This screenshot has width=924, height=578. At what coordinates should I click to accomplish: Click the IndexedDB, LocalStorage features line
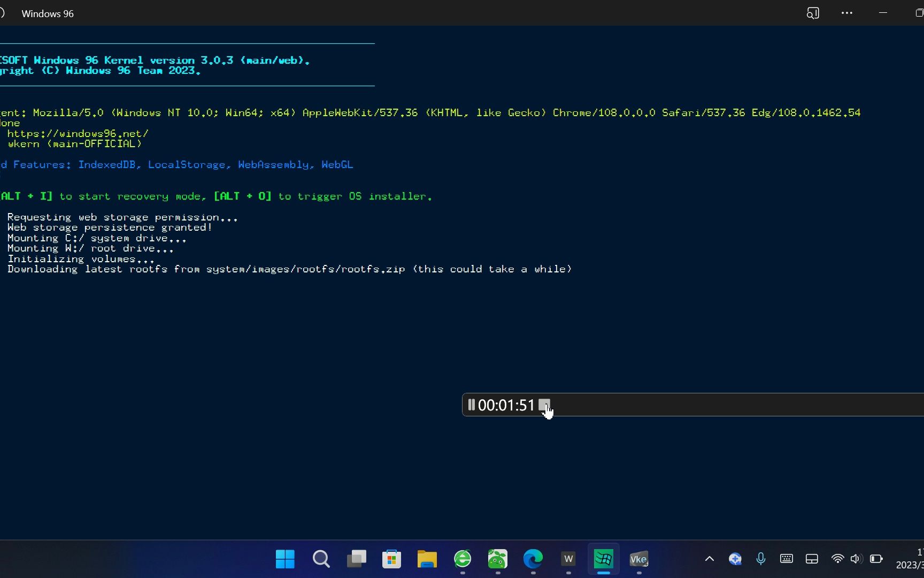click(x=176, y=164)
